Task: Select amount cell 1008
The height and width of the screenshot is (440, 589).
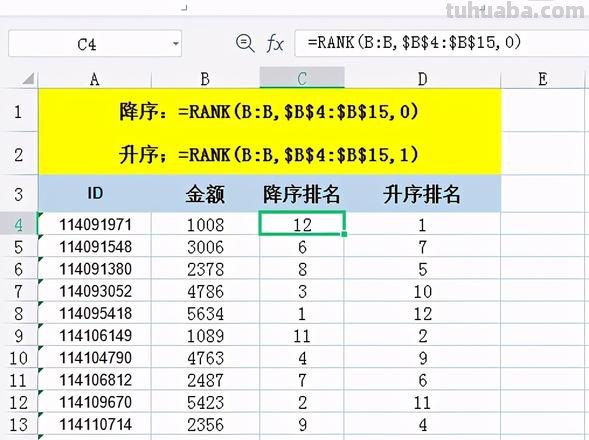Action: (x=205, y=224)
